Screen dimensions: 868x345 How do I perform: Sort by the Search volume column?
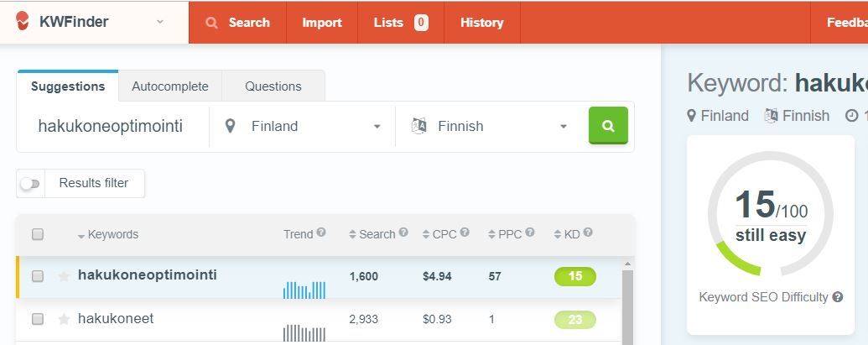(x=372, y=235)
